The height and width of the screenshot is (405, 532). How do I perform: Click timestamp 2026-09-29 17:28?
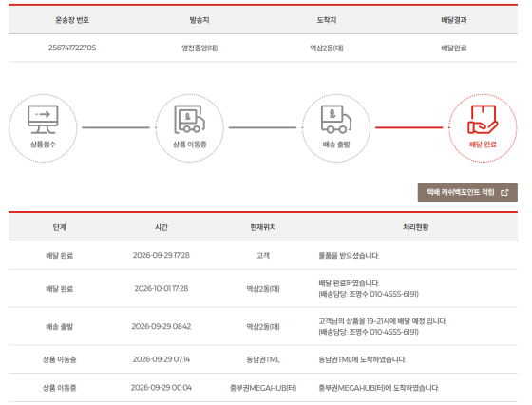point(161,256)
